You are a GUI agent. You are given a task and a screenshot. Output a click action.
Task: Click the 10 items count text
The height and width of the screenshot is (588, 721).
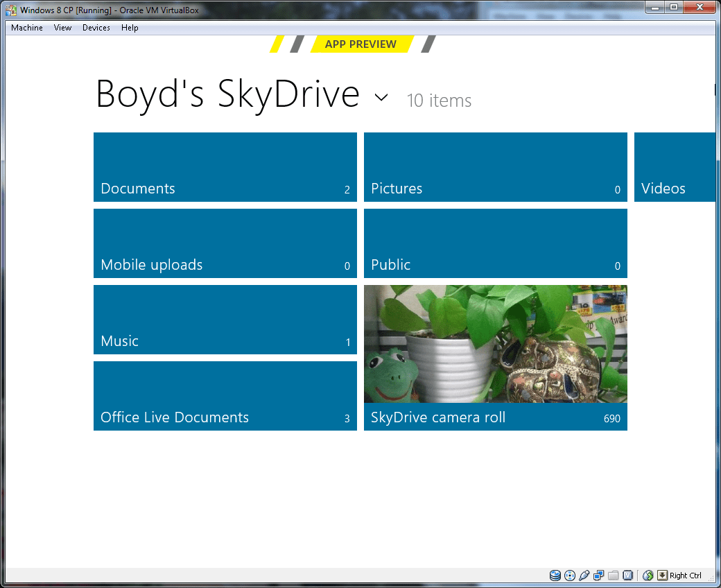(439, 101)
